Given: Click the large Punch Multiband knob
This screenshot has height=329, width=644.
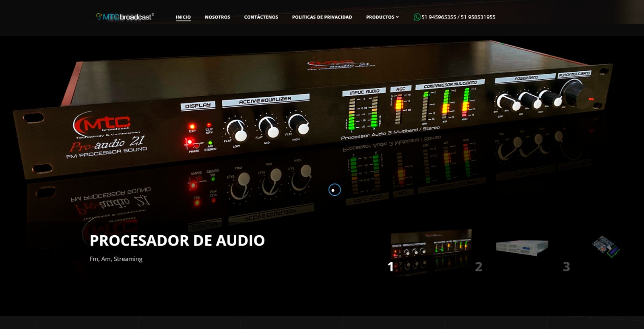Looking at the screenshot, I should pos(577,93).
